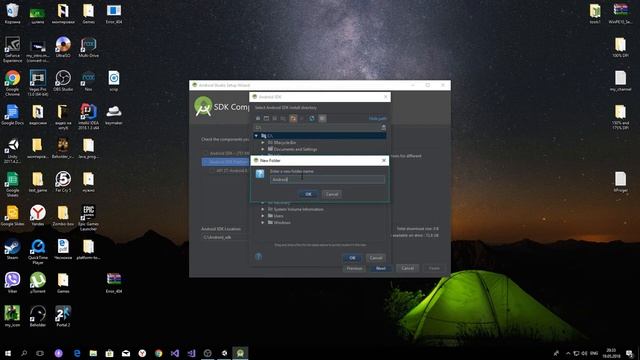Open Unity desktop shortcut
This screenshot has height=360, width=640.
coord(12,151)
